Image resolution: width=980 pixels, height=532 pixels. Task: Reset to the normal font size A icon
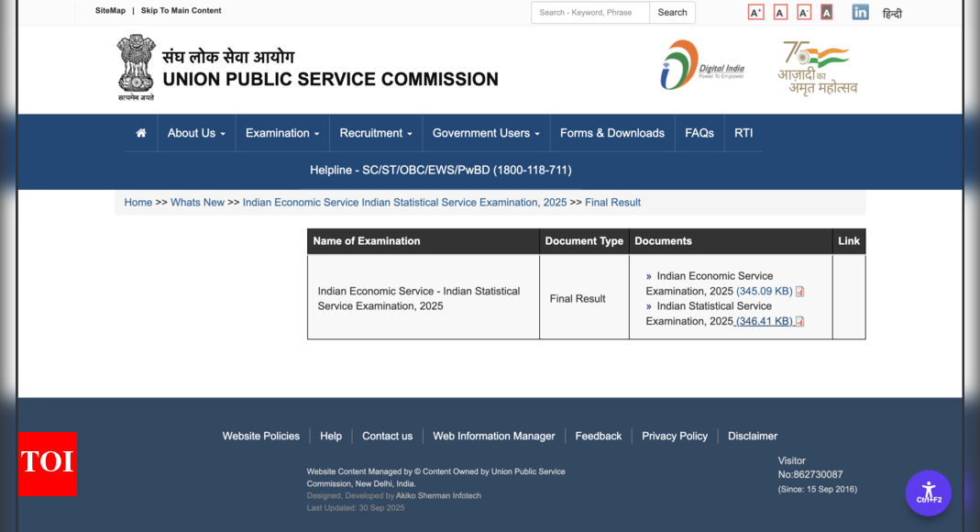click(780, 12)
